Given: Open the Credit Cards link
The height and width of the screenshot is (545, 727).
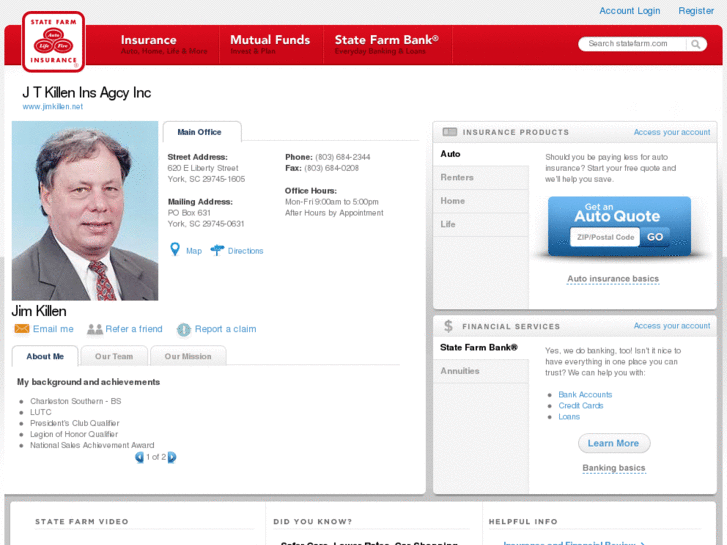Looking at the screenshot, I should point(580,406).
